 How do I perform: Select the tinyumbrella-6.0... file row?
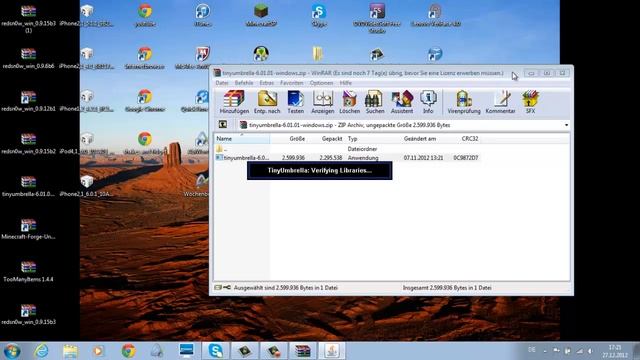(347, 158)
